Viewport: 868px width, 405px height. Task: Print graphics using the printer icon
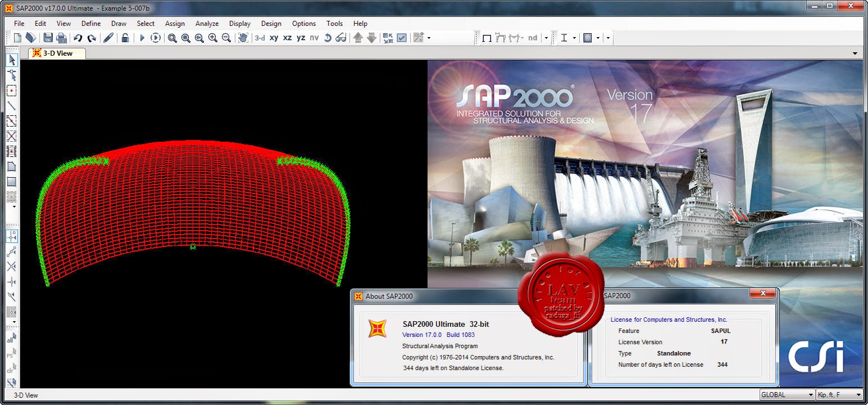point(61,38)
